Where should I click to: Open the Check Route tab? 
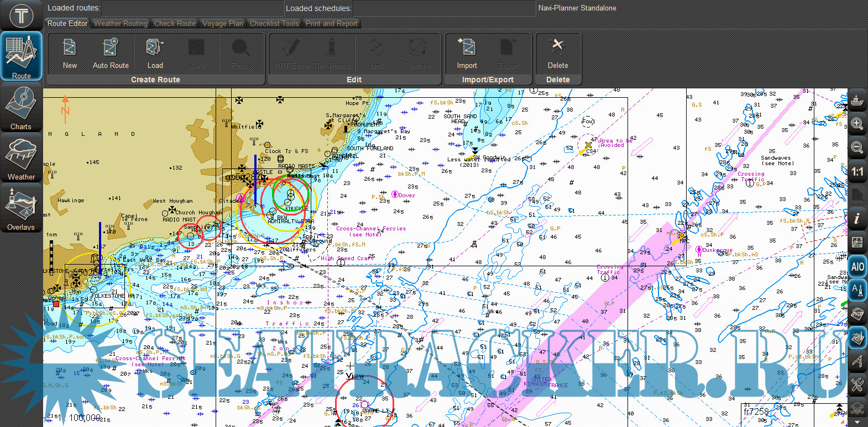pos(175,23)
